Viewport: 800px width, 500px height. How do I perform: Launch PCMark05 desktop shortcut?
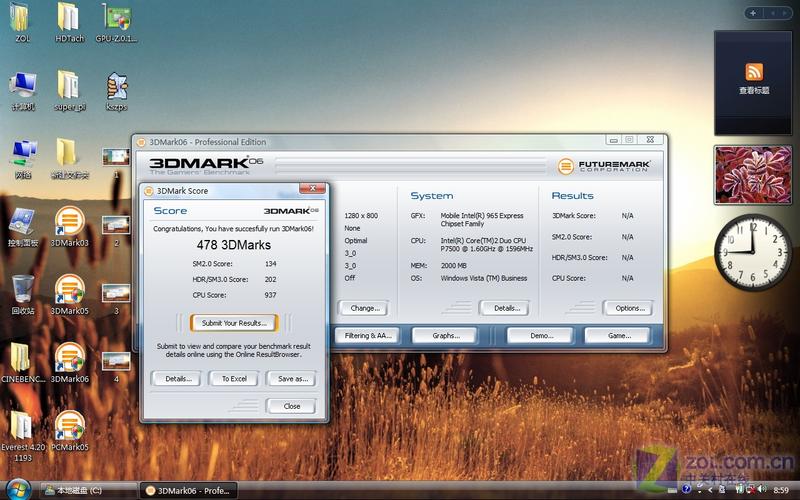coord(70,431)
